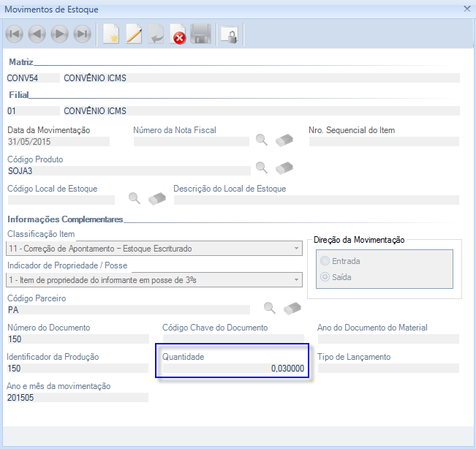This screenshot has height=449, width=476.
Task: Clear Código Local de Estoque with eraser
Action: (157, 199)
